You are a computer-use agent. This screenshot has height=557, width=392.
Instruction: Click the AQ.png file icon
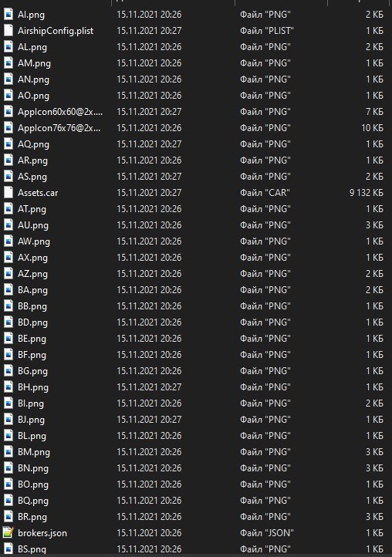pyautogui.click(x=8, y=144)
